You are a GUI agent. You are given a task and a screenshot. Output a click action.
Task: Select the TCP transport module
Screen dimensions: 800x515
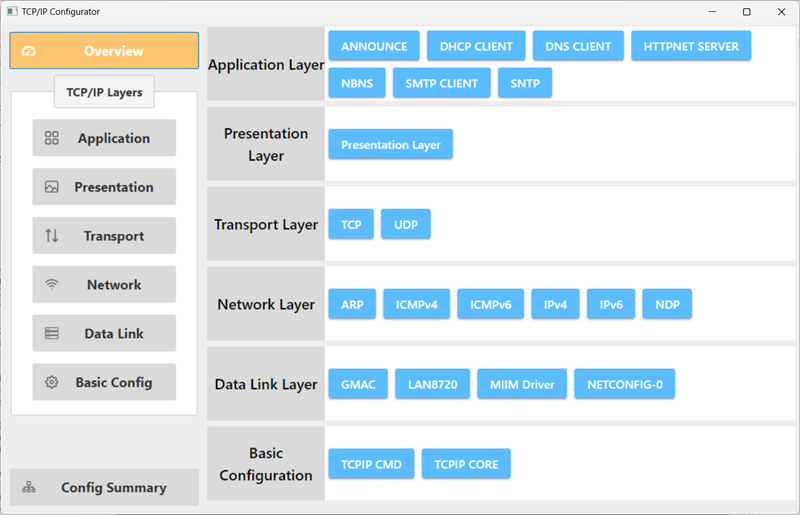[x=351, y=224]
